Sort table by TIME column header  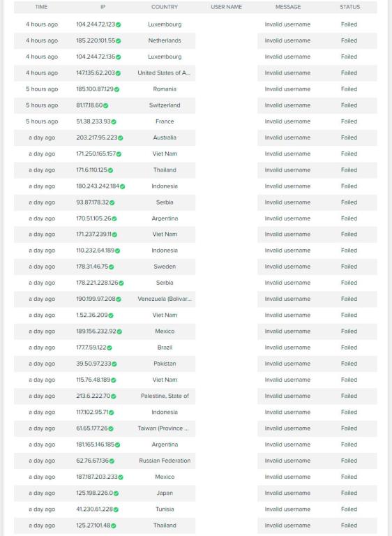41,7
